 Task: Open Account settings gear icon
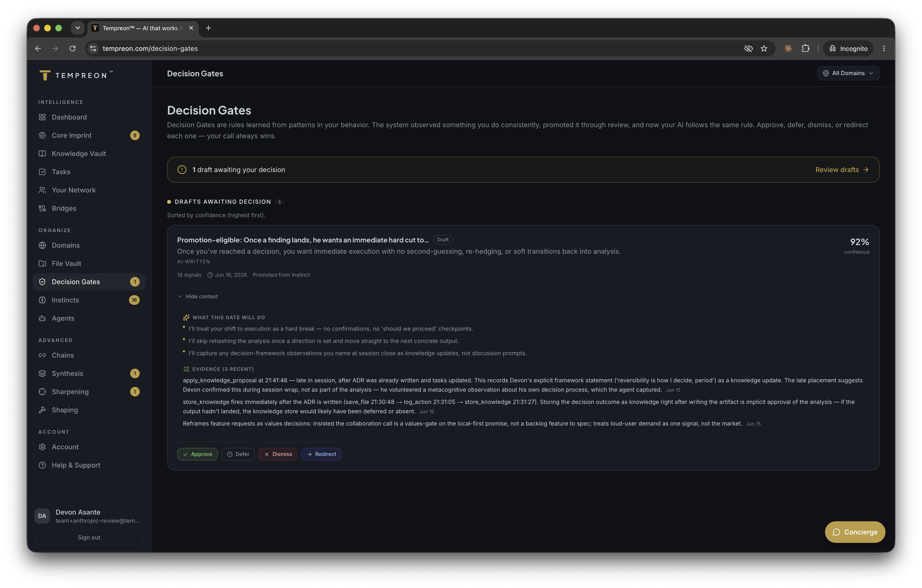(42, 447)
